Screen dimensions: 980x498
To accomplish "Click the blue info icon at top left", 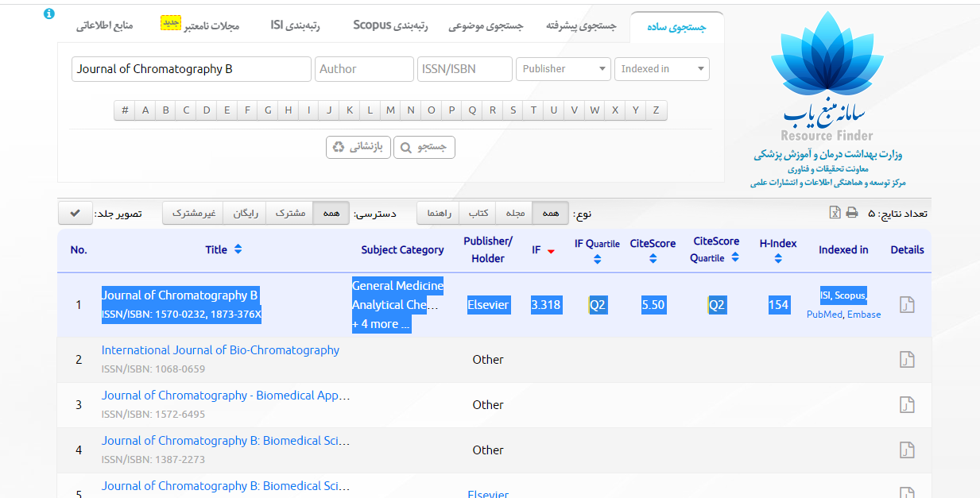I will point(49,14).
